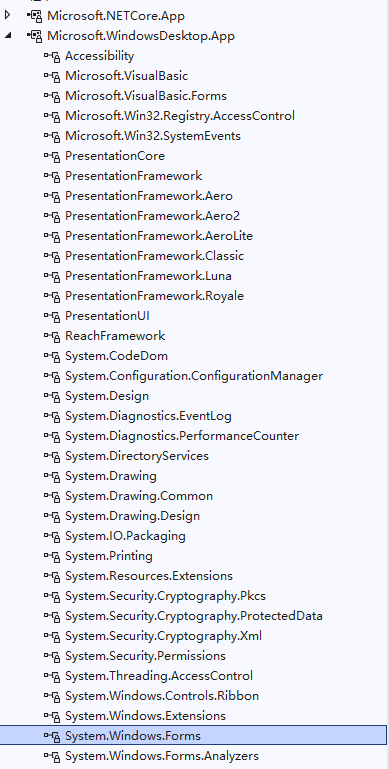Click the Accessibility assembly reference icon

coord(52,56)
